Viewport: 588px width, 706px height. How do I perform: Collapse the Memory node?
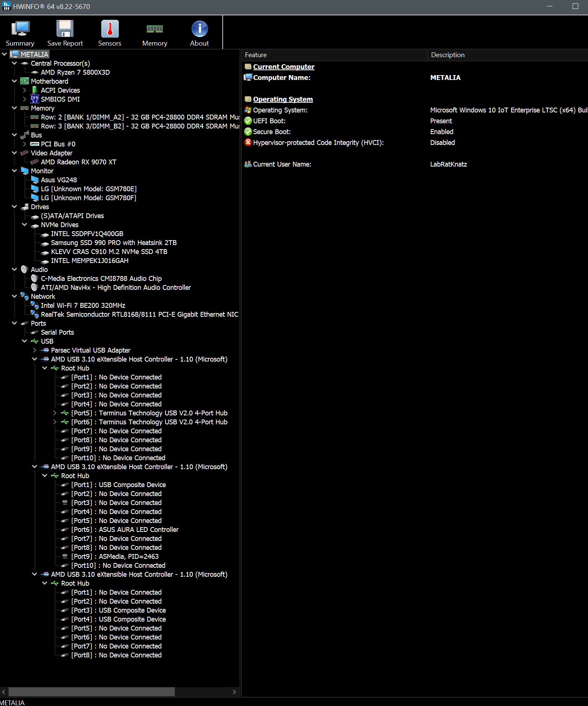pyautogui.click(x=15, y=108)
